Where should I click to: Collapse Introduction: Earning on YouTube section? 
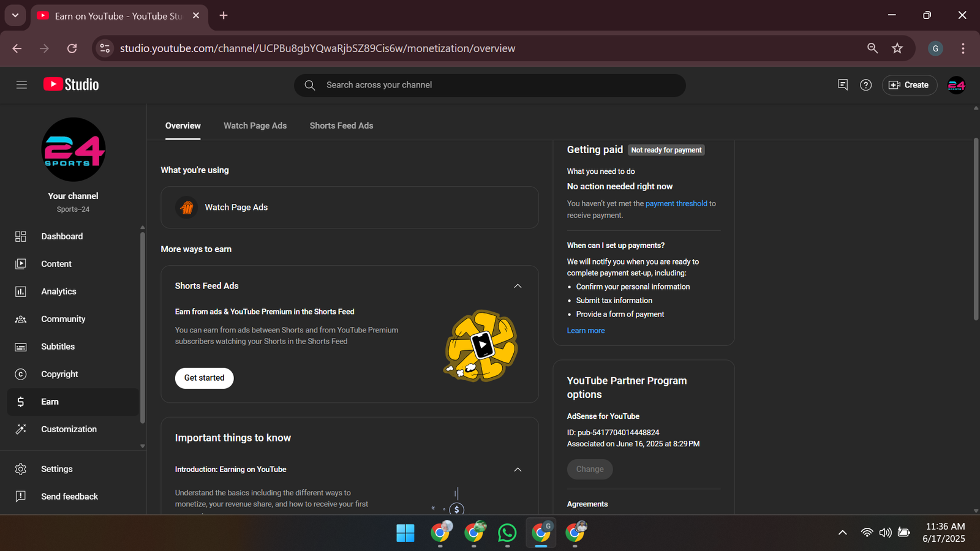point(518,470)
